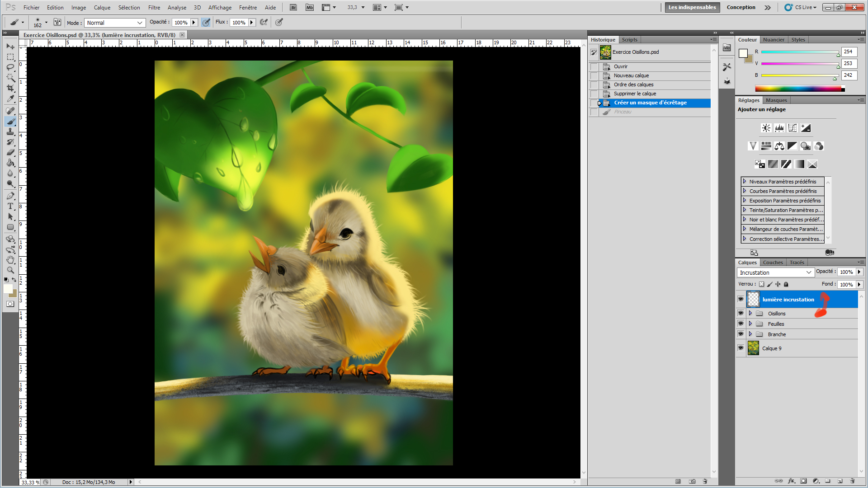Viewport: 868px width, 488px height.
Task: Hide the lumière incrustation layer
Action: pos(741,299)
